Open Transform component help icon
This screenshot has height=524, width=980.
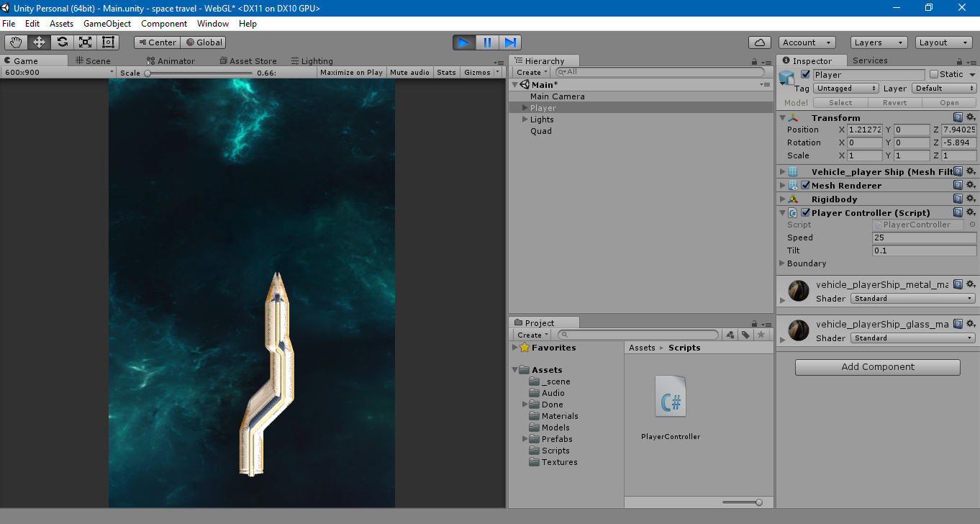[x=958, y=117]
